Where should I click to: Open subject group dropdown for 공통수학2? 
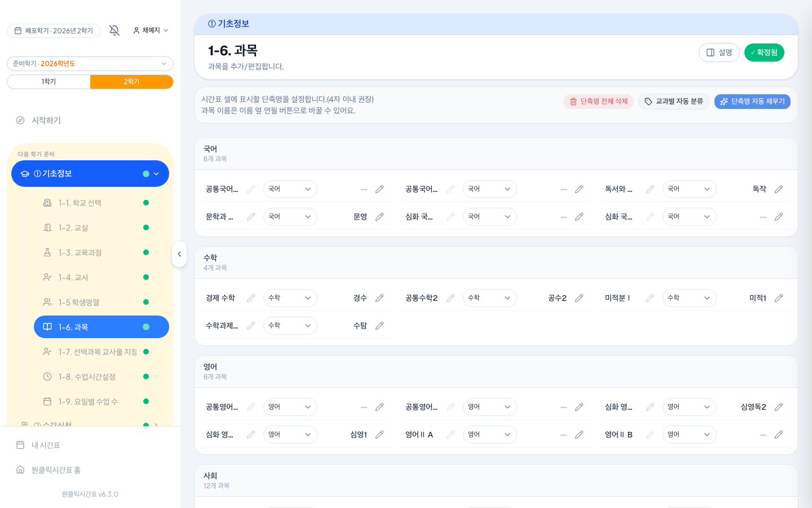click(x=489, y=298)
